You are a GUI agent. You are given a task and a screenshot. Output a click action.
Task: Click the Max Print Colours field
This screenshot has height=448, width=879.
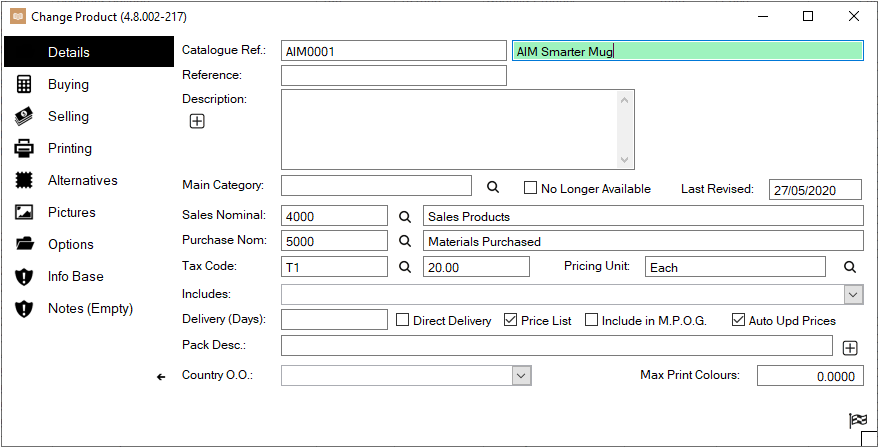tap(810, 376)
